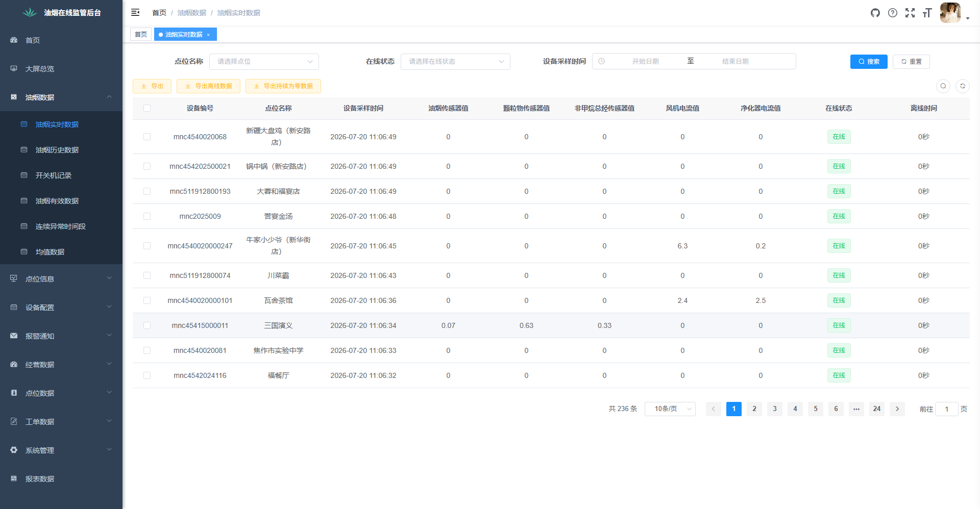This screenshot has height=509, width=980.
Task: Expand the 点位信息 sidebar menu
Action: click(61, 278)
